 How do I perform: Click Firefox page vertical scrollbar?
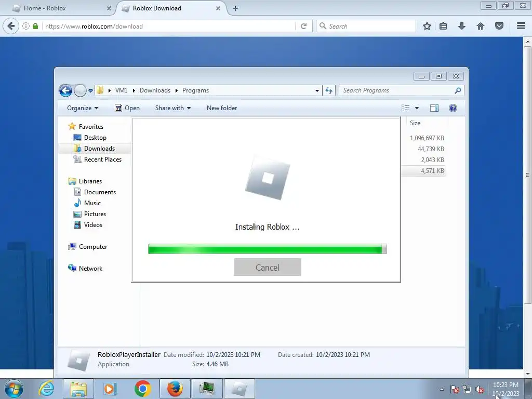[x=527, y=175]
